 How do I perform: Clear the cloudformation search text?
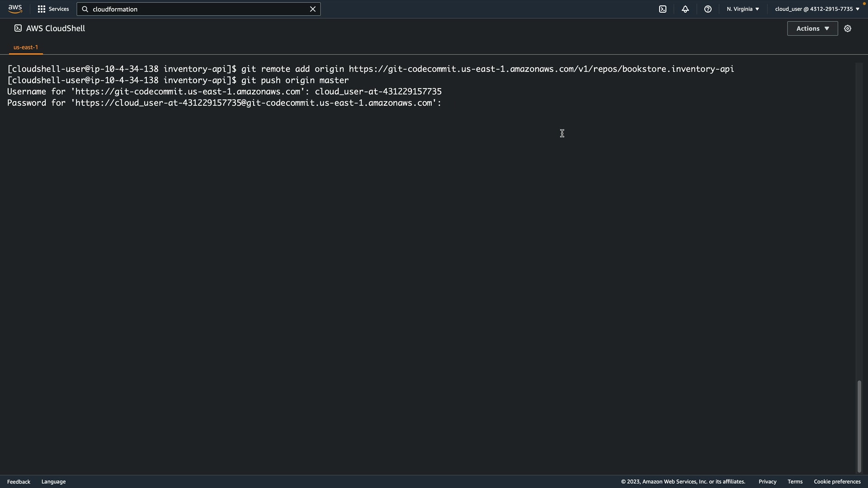coord(313,9)
